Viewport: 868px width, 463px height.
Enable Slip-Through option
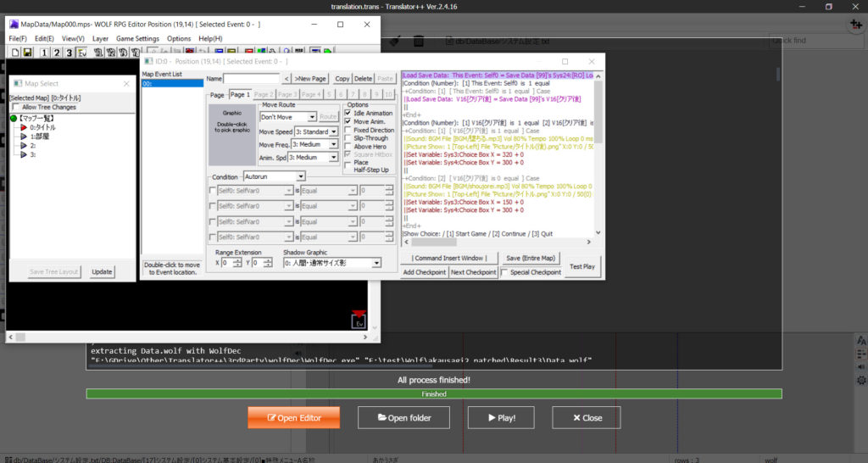tap(348, 138)
